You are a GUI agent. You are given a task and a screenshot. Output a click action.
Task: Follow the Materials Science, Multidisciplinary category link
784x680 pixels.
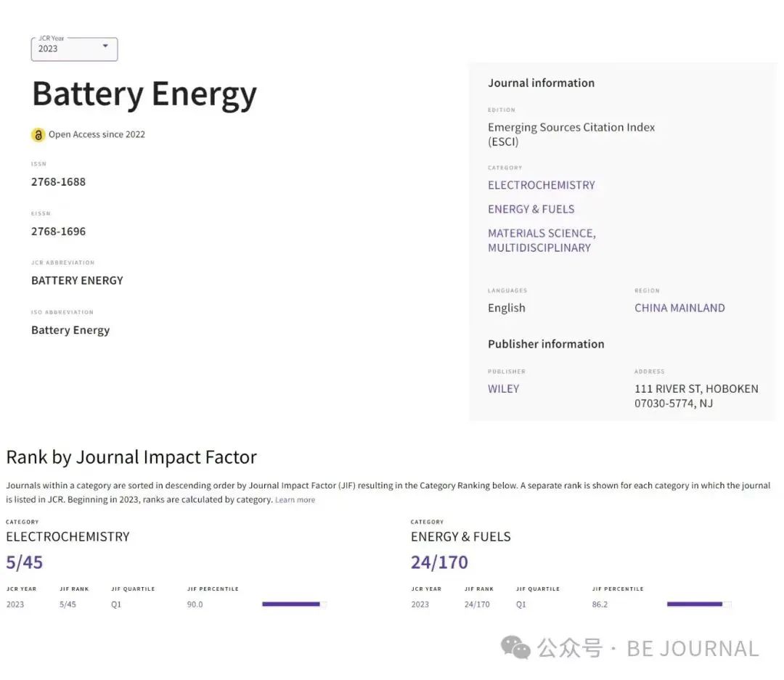[541, 240]
